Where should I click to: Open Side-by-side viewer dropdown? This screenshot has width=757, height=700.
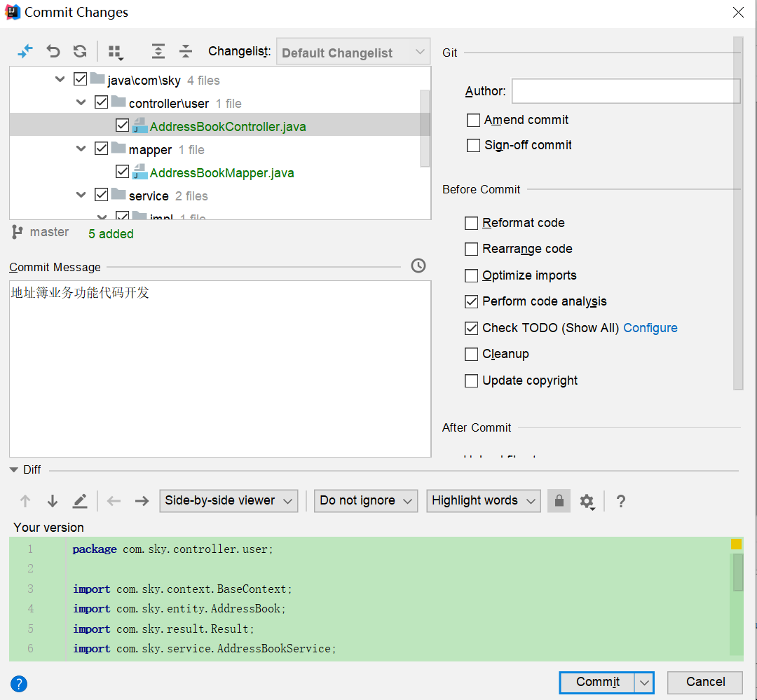click(x=229, y=501)
